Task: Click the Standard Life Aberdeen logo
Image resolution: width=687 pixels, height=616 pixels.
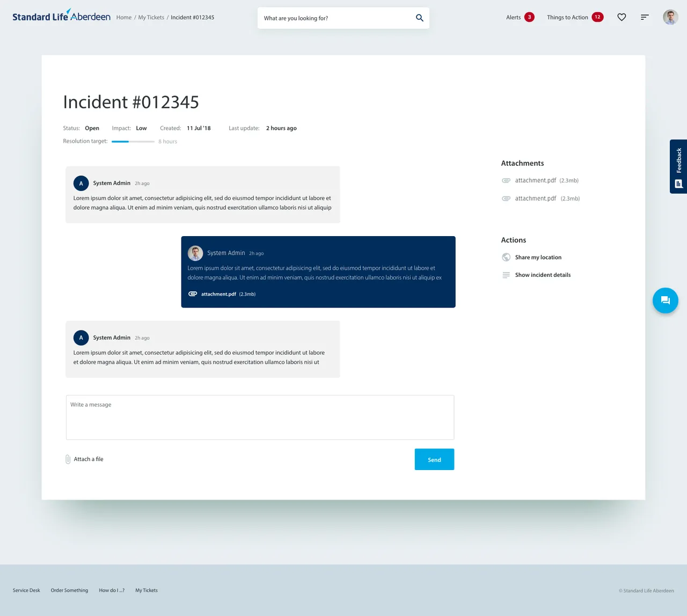Action: (x=61, y=16)
